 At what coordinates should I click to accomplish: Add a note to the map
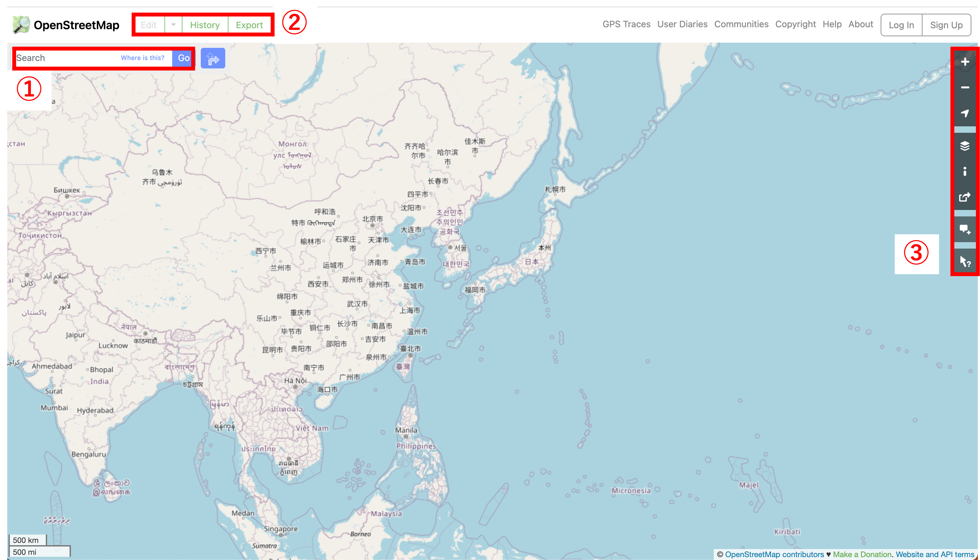[x=964, y=230]
